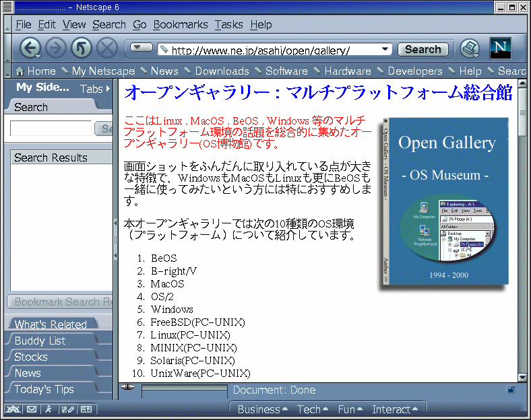Open the Tasks menu

tap(228, 25)
